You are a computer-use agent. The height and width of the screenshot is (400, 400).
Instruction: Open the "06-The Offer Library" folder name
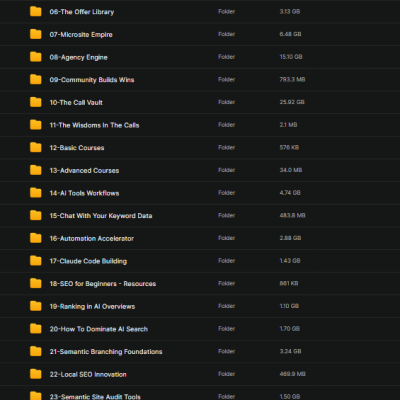[82, 12]
